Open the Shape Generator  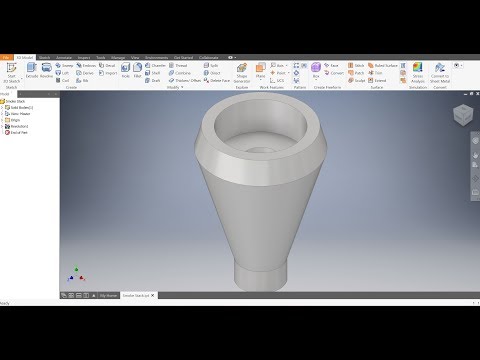[242, 73]
